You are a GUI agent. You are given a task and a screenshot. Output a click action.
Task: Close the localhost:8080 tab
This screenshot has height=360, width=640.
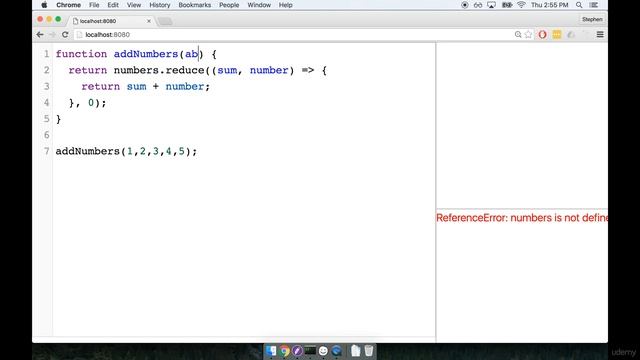click(149, 21)
